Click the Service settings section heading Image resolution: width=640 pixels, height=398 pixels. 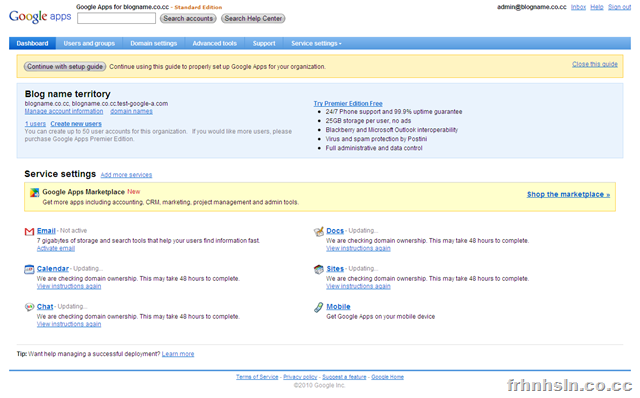click(x=60, y=174)
